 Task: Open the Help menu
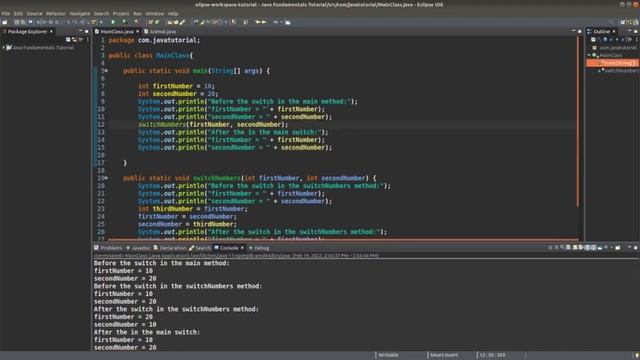click(173, 13)
